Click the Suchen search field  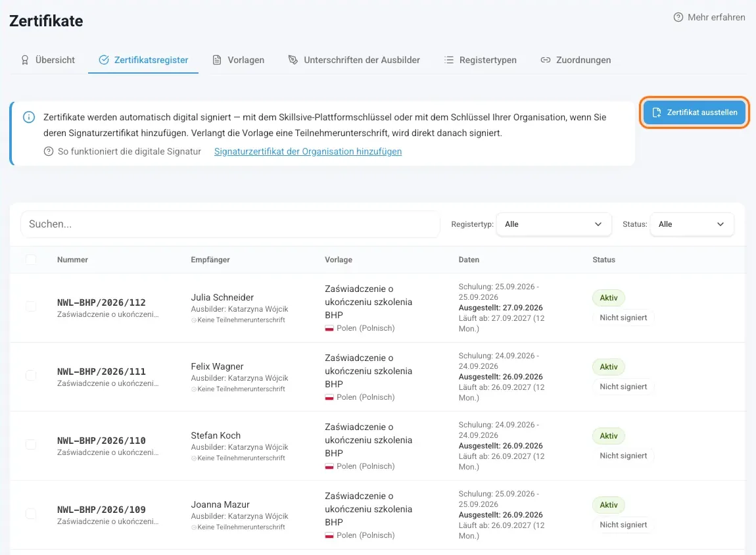coord(230,224)
